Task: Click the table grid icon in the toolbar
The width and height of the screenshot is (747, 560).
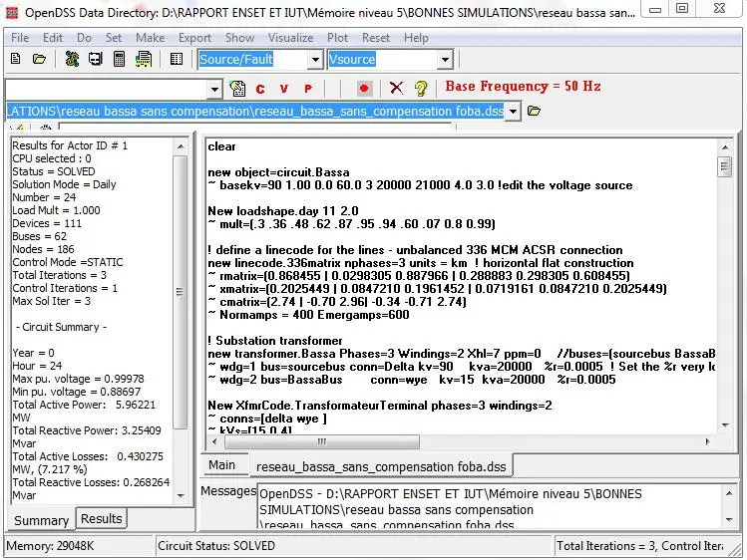Action: (x=177, y=59)
